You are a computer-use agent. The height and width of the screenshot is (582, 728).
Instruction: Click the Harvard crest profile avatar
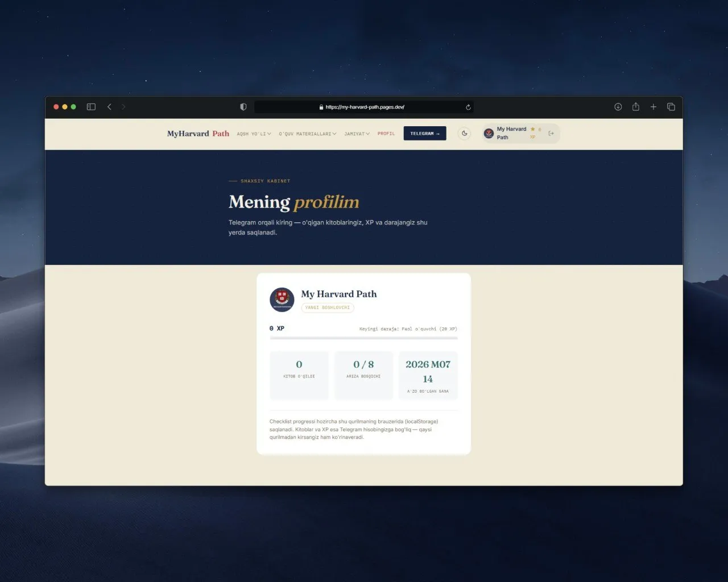click(282, 300)
